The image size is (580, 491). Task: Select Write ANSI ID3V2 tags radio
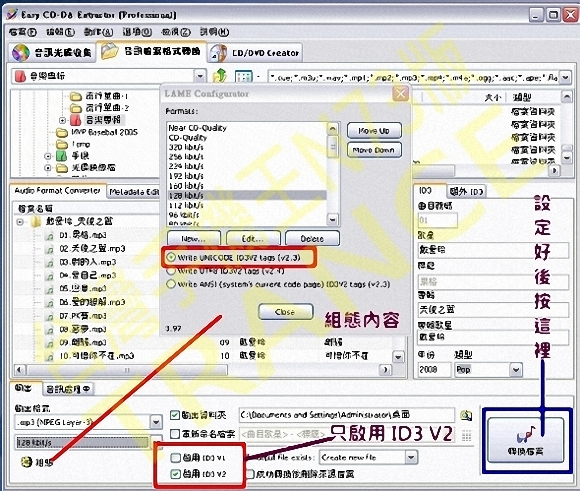[171, 284]
